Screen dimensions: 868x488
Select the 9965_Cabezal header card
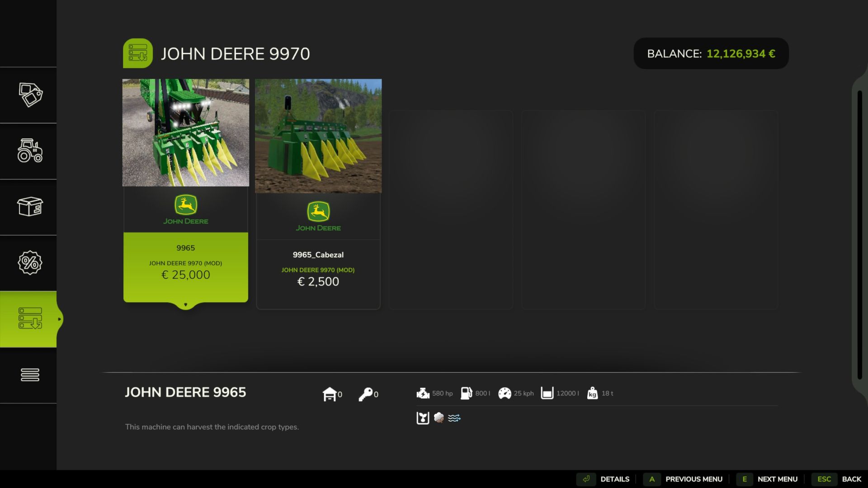(x=318, y=194)
